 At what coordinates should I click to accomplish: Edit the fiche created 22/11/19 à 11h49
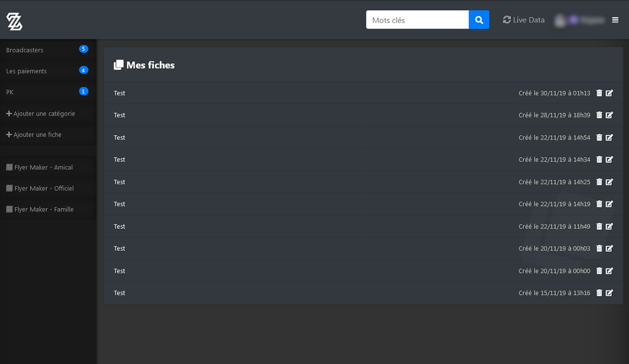pyautogui.click(x=609, y=227)
